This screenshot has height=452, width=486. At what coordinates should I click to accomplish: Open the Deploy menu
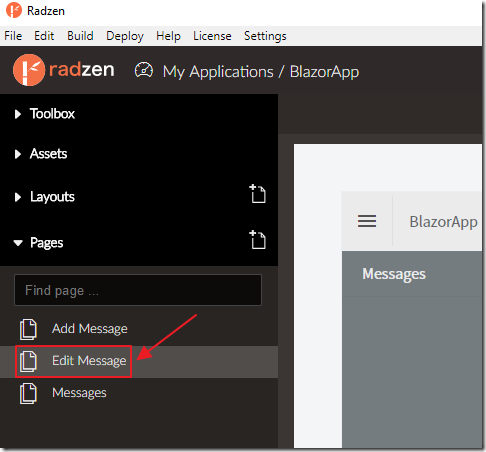click(125, 36)
